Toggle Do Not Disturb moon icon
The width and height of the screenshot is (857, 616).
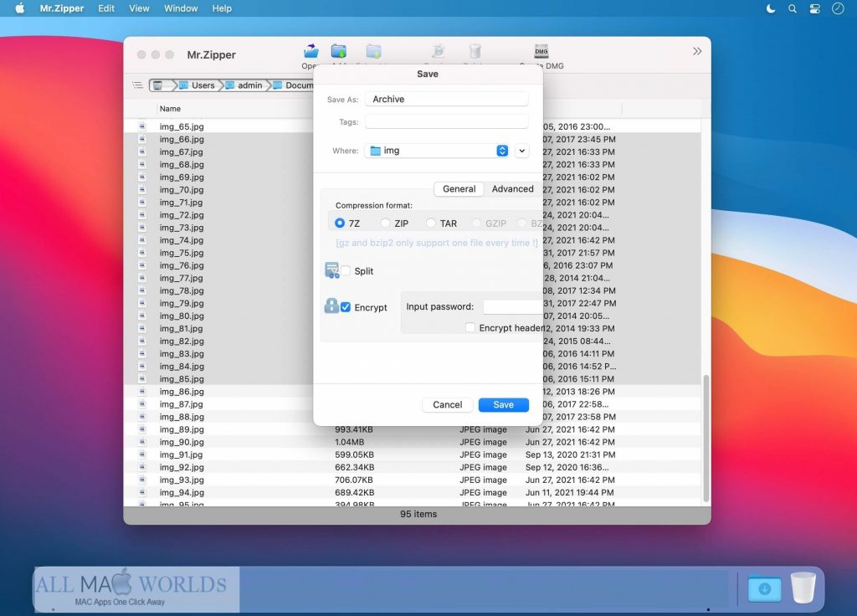pos(771,8)
